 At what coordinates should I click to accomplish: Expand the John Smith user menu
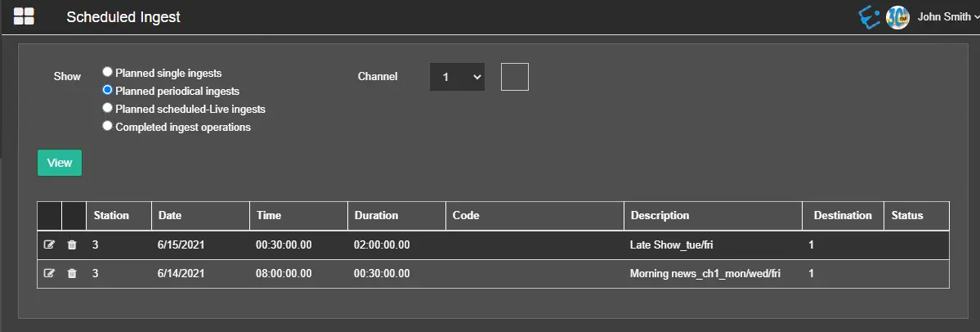[x=947, y=17]
